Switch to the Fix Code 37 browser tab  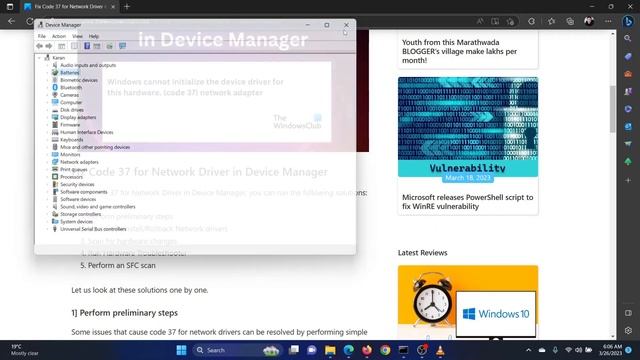tap(69, 7)
